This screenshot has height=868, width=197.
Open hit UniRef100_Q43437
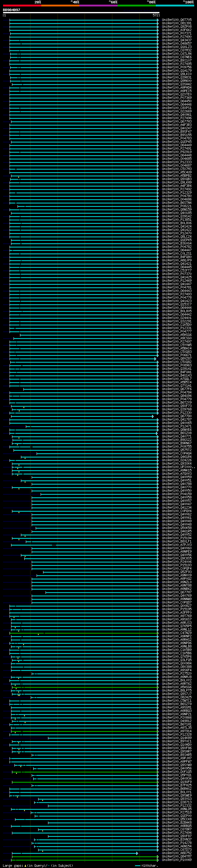[x=177, y=40]
